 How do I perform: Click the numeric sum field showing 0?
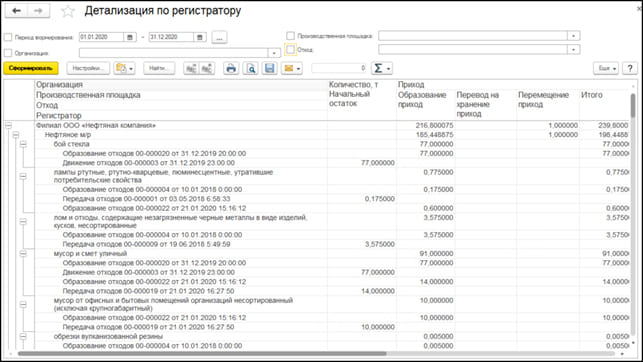339,68
